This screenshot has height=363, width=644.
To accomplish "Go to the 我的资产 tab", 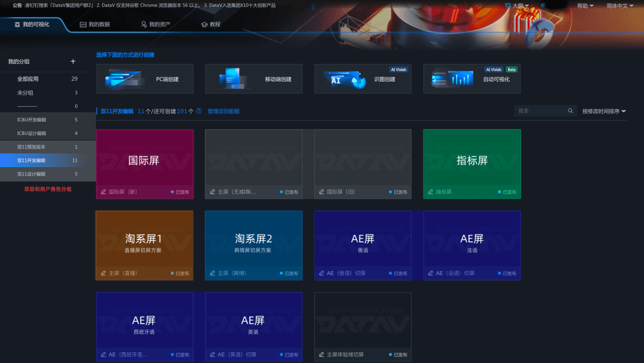I will pos(156,24).
